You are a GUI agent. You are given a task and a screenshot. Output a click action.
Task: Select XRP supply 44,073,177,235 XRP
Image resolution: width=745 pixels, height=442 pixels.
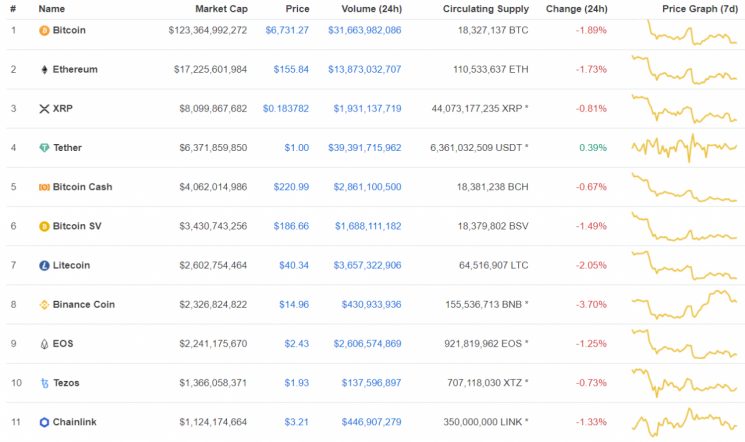[480, 109]
